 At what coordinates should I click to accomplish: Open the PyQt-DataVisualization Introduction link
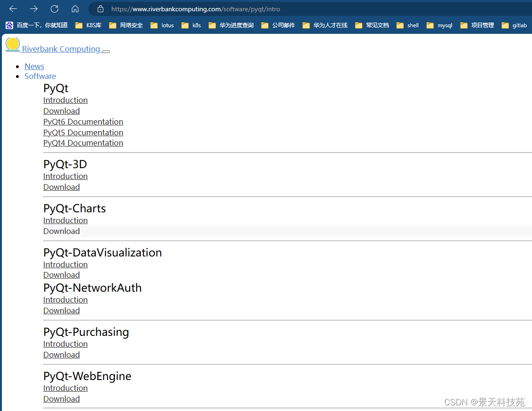65,264
